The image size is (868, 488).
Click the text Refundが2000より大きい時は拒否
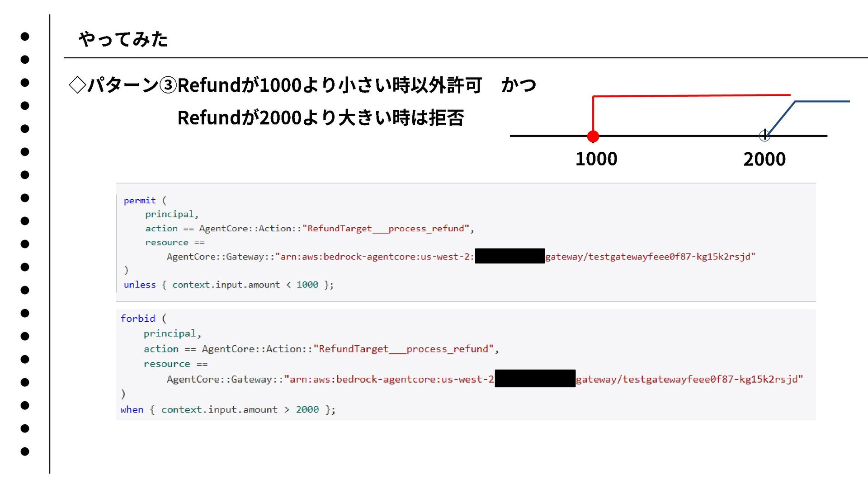point(320,118)
